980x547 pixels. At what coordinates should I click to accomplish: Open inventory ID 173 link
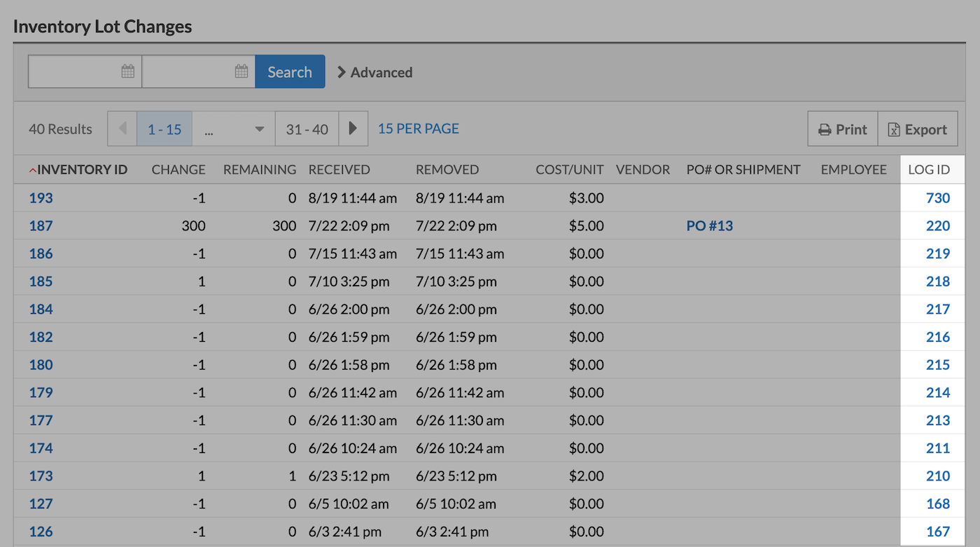coord(41,476)
